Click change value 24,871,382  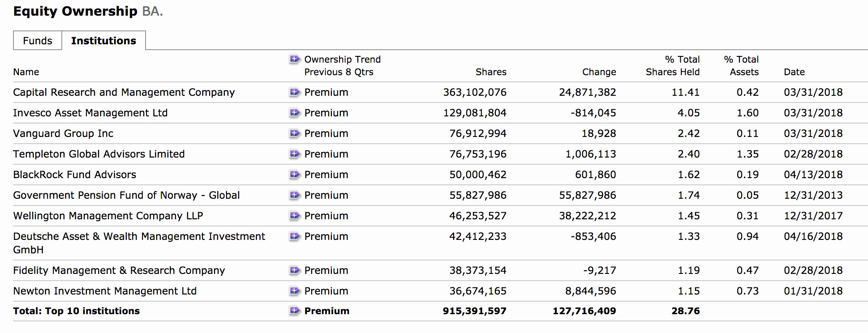[x=588, y=92]
